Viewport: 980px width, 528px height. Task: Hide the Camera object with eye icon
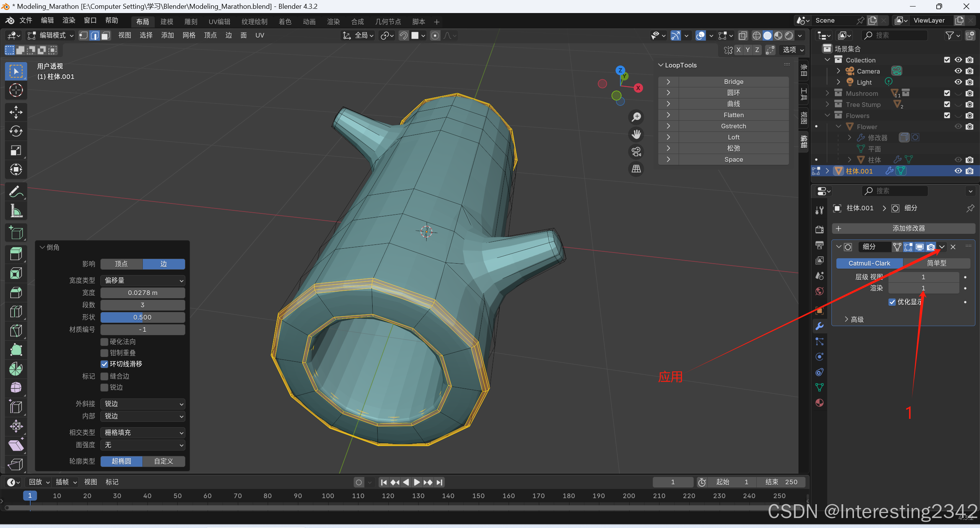click(x=958, y=71)
